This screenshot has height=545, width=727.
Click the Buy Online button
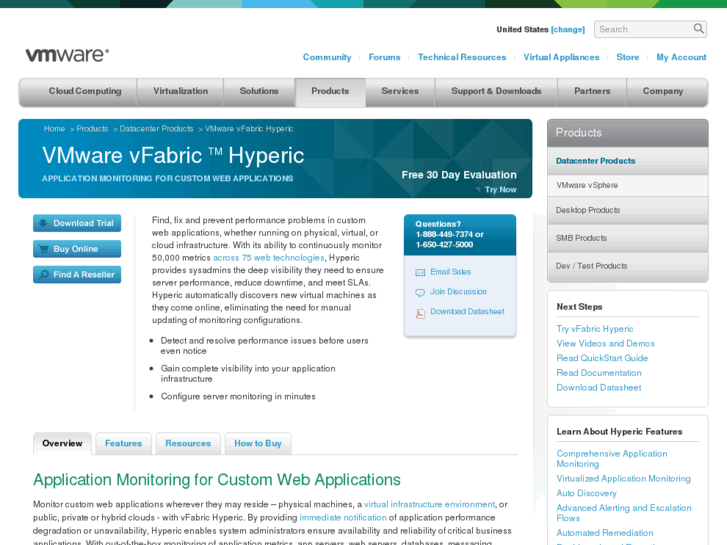tap(77, 249)
